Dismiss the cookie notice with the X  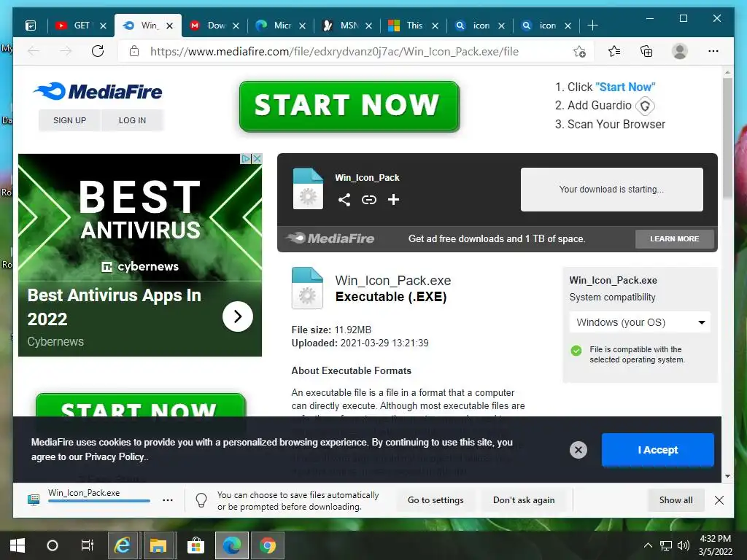pos(578,449)
